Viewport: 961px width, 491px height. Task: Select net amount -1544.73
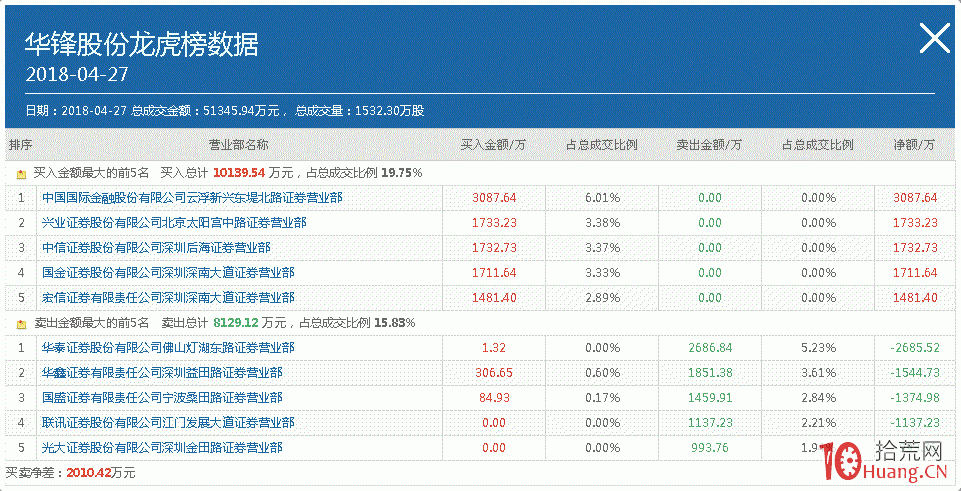[914, 373]
